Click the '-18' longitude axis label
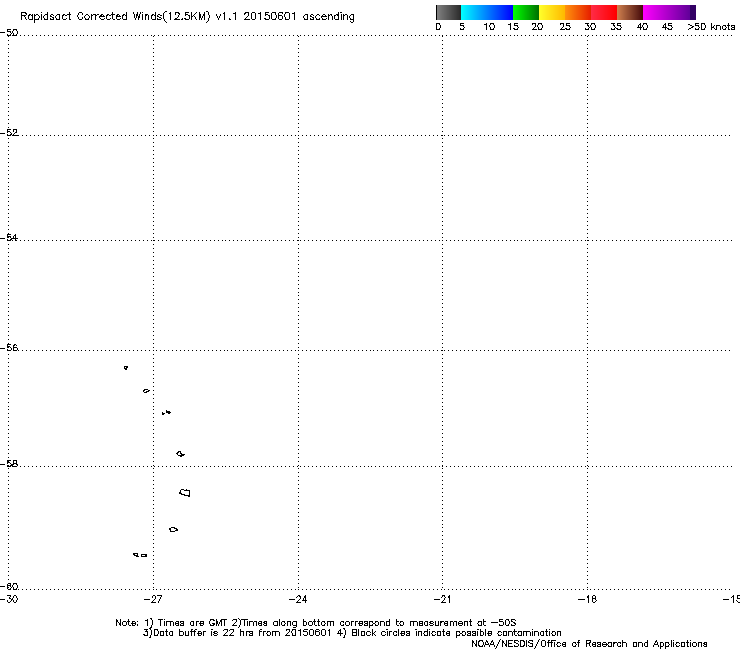 pyautogui.click(x=587, y=599)
